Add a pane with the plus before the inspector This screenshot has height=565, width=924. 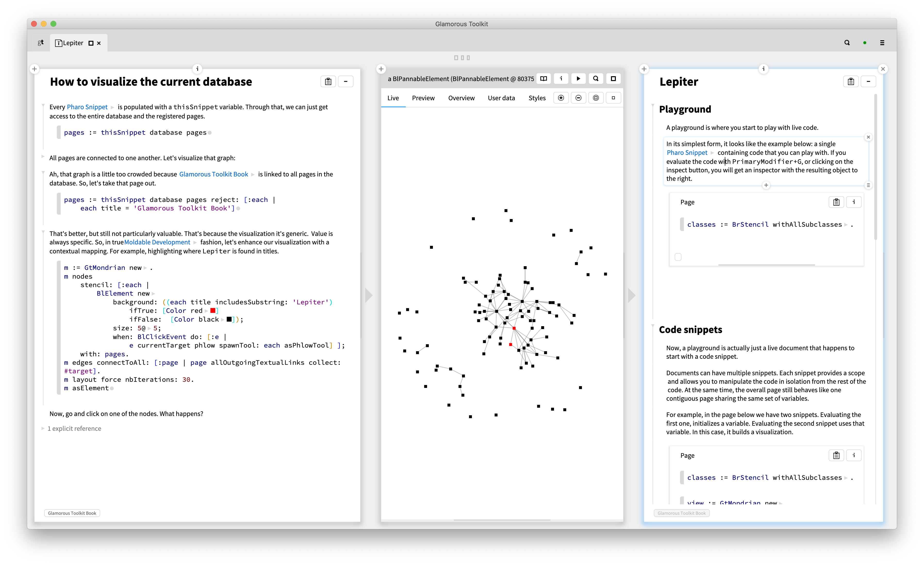(381, 69)
